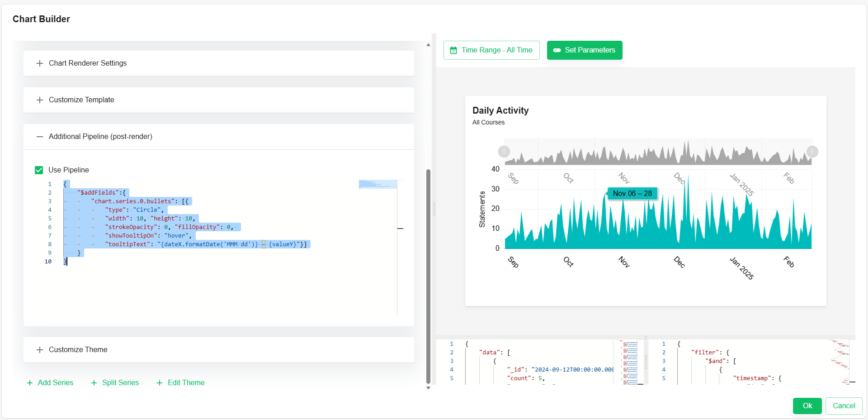Click the "$and" line in filter JSON viewer
The width and height of the screenshot is (868, 420).
click(x=721, y=361)
